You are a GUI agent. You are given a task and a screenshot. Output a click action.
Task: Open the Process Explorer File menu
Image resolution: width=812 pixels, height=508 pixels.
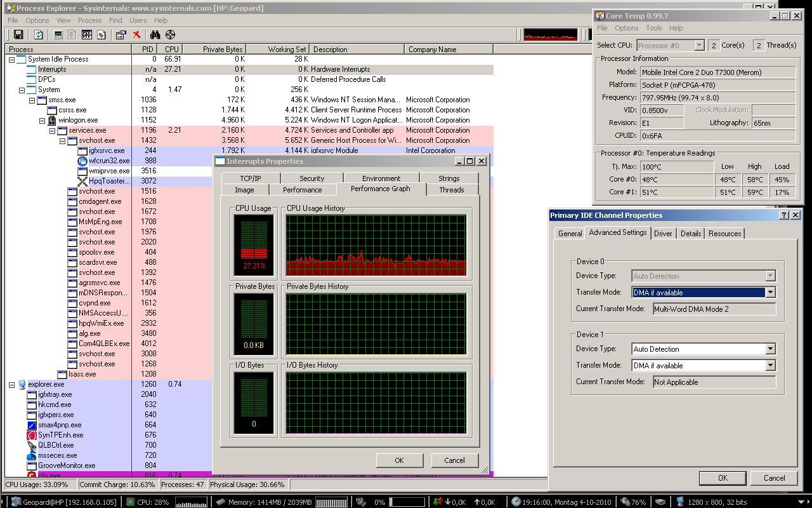(13, 20)
